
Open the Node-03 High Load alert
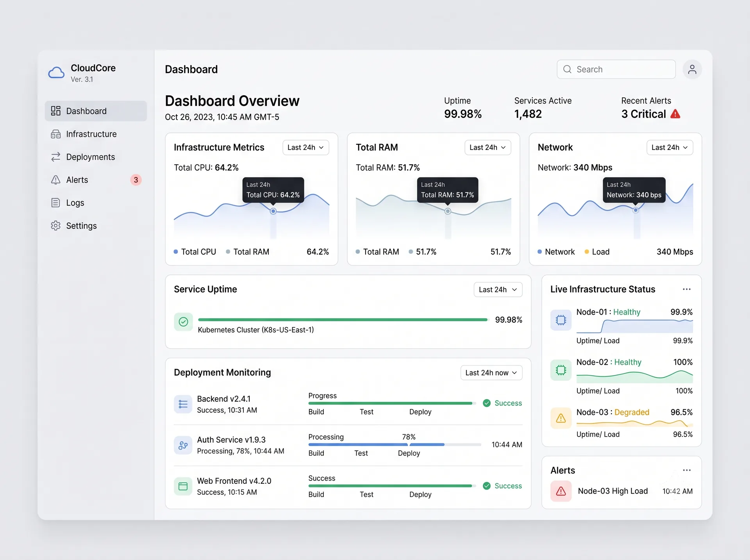pyautogui.click(x=621, y=491)
